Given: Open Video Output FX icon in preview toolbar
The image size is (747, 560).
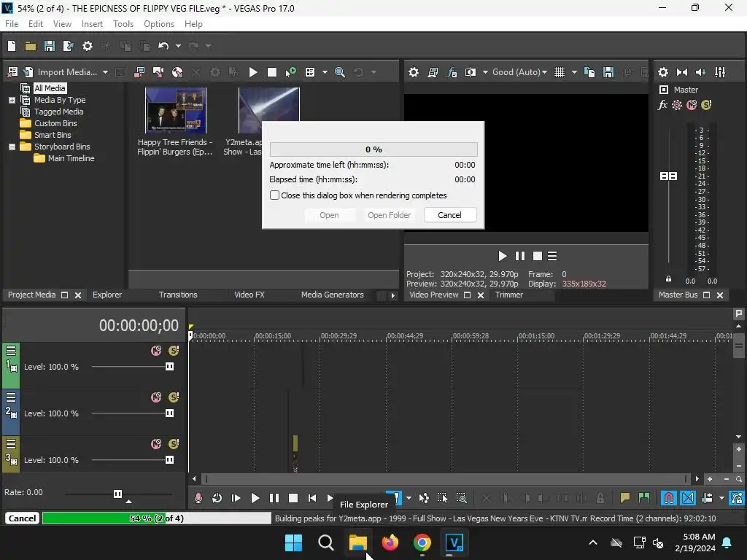Looking at the screenshot, I should 452,72.
